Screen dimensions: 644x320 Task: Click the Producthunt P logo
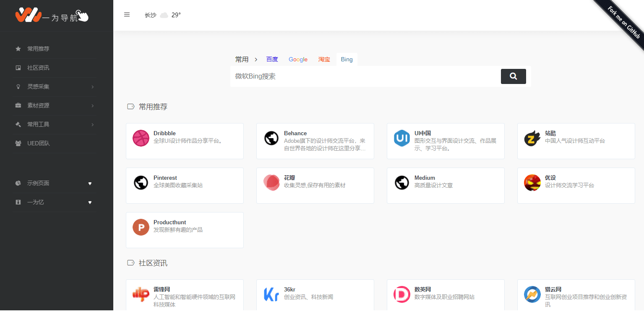[x=141, y=227]
